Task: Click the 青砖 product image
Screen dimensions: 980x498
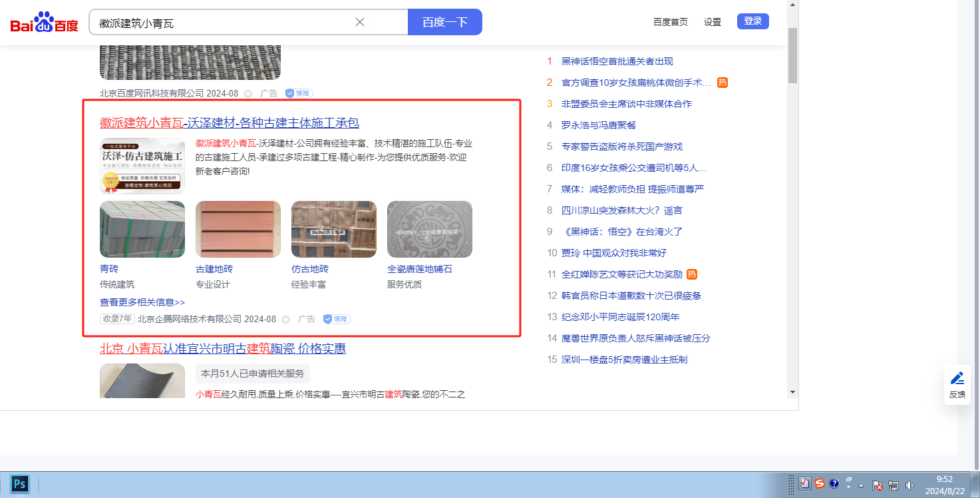Action: click(x=142, y=229)
